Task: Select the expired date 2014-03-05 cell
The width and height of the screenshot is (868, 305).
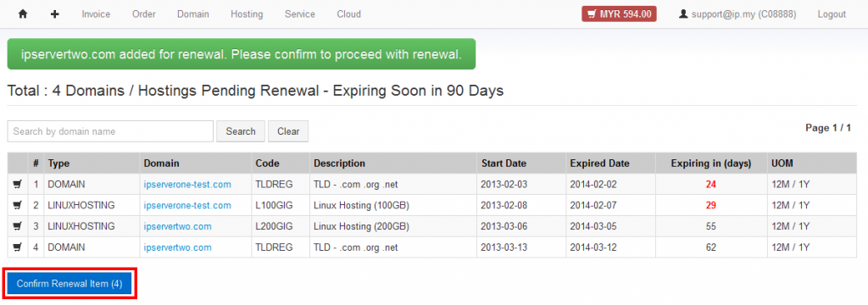Action: 610,226
